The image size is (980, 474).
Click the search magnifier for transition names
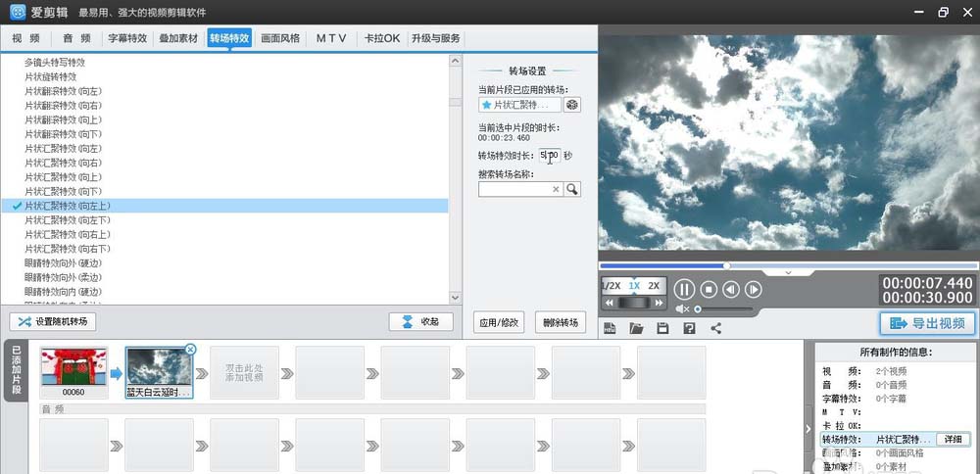click(572, 189)
